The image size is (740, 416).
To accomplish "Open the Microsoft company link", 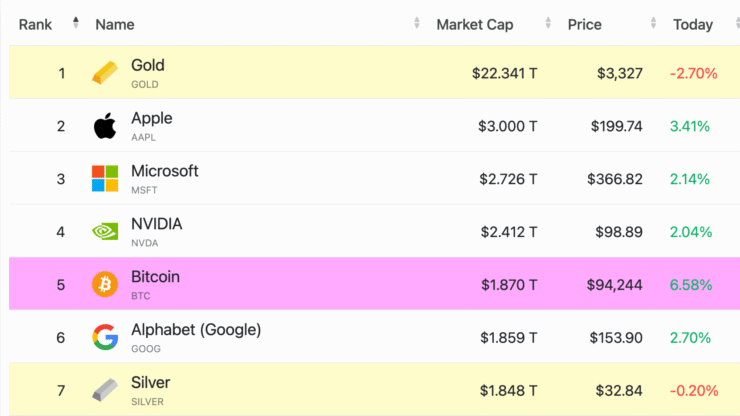I will (165, 171).
